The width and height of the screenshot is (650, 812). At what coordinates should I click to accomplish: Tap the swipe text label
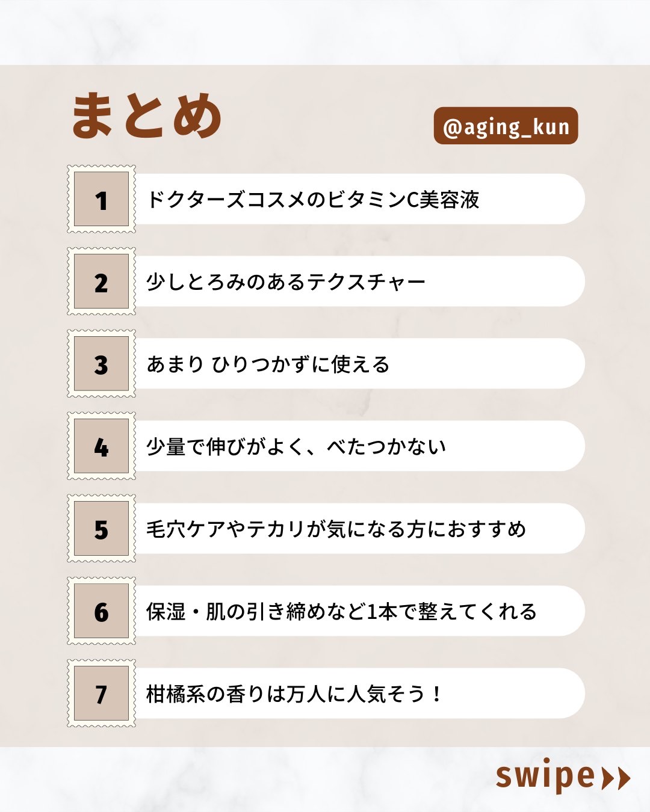(x=544, y=777)
